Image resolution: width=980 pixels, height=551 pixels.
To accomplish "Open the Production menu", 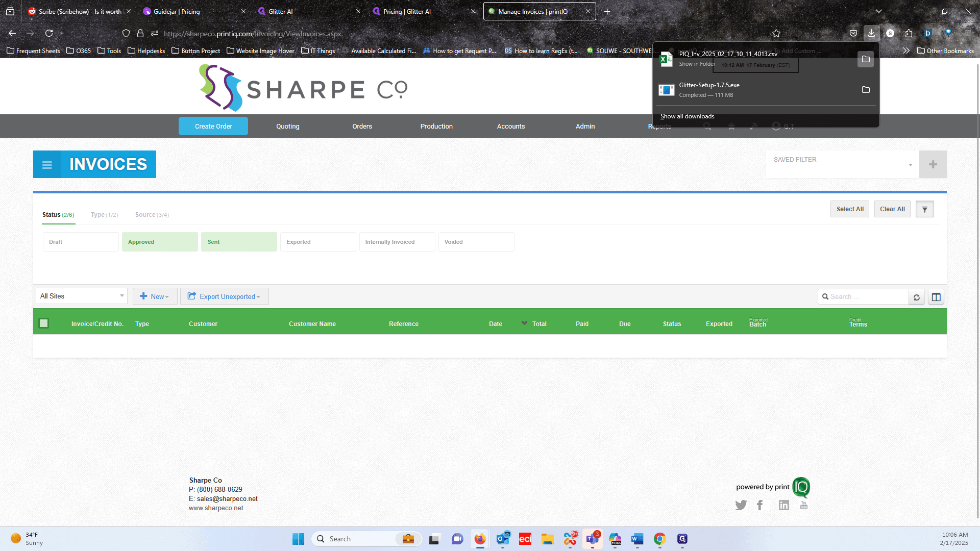I will pyautogui.click(x=436, y=126).
